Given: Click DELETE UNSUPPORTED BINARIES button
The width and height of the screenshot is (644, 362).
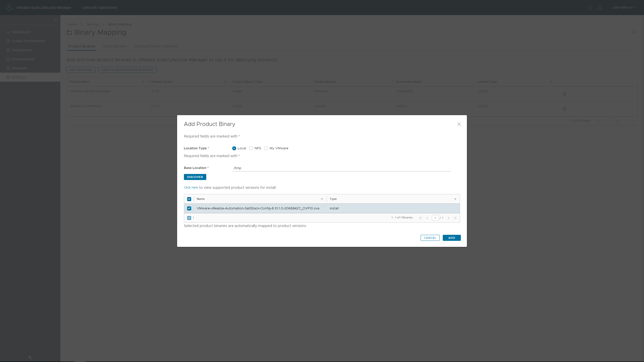Looking at the screenshot, I should pos(127,70).
